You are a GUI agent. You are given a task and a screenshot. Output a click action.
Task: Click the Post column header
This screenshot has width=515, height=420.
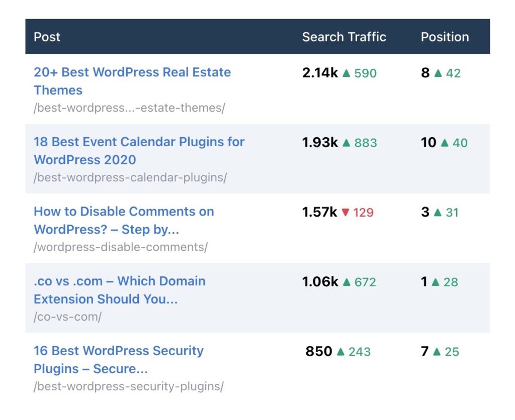tap(47, 37)
